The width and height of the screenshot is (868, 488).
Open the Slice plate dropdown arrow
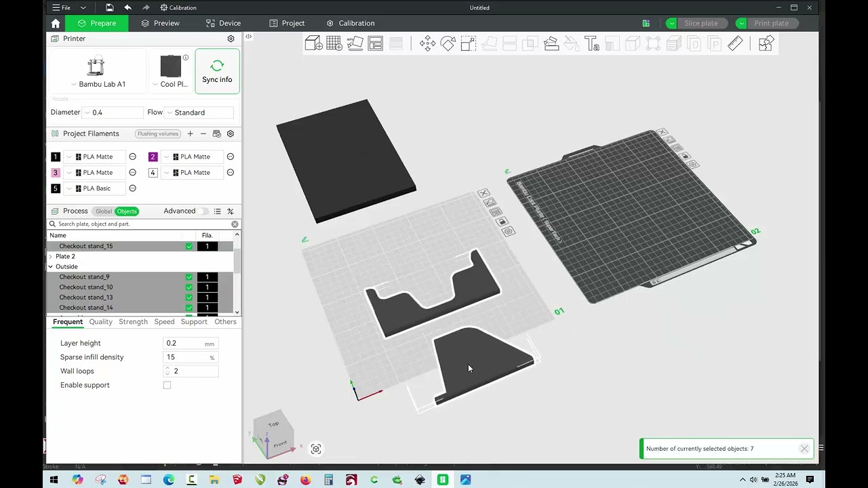(671, 23)
